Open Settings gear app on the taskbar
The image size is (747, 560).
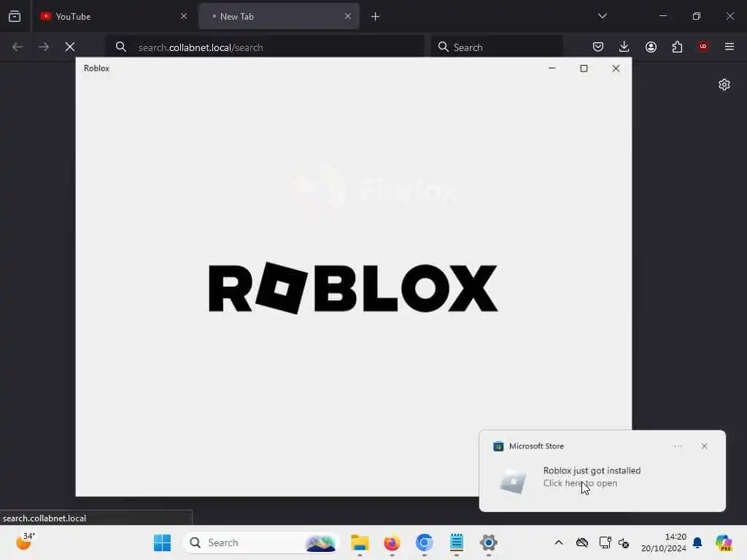(x=488, y=542)
